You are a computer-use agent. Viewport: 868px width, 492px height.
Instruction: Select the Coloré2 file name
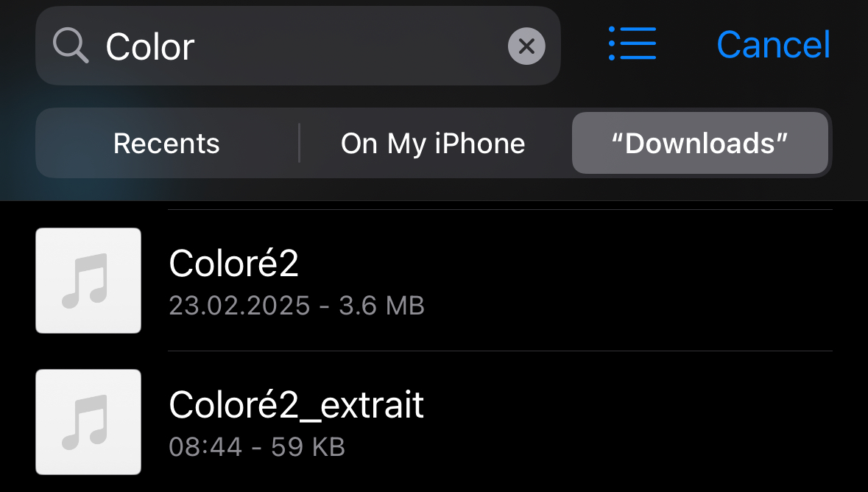coord(233,263)
